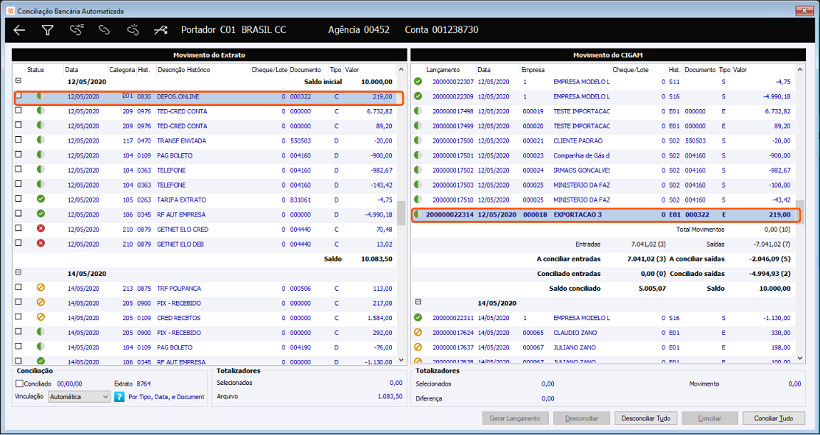Screen dimensions: 820x435
Task: Sort by Descrição Histórico column header
Action: pos(184,70)
